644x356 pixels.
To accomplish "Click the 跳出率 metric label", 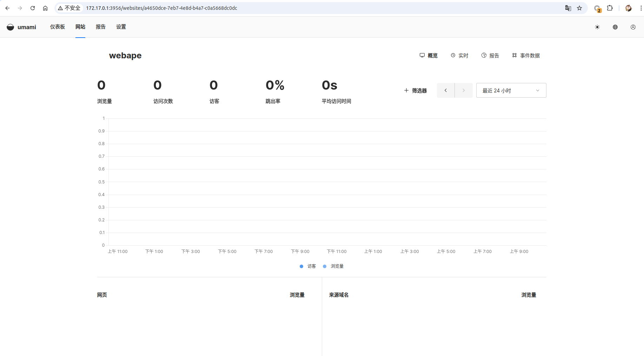I will click(x=273, y=101).
